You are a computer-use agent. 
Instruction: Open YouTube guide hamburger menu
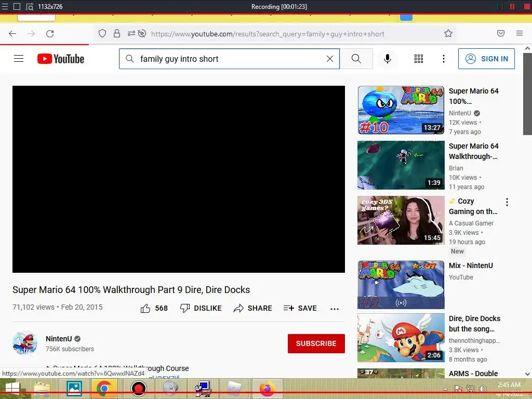click(x=19, y=59)
